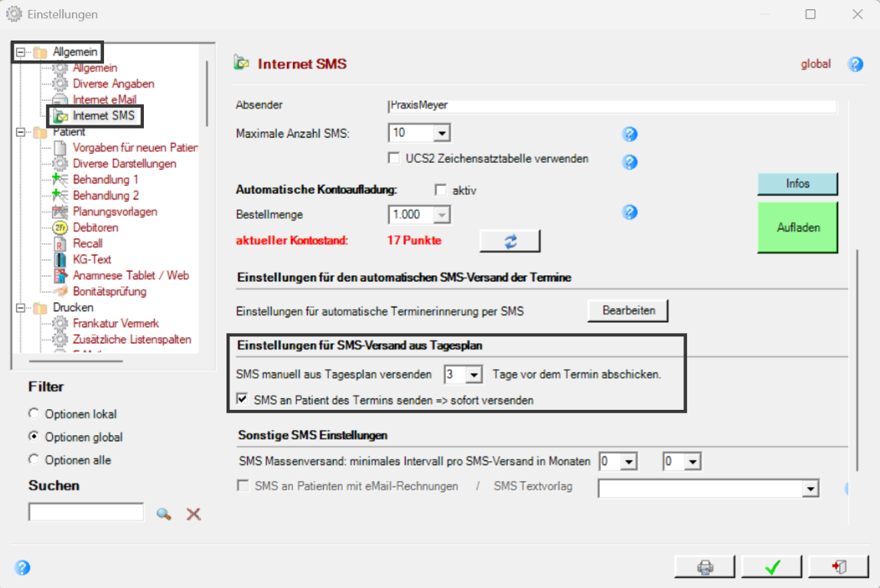The image size is (880, 588).
Task: Click the bottom-left help question icon
Action: click(x=22, y=567)
